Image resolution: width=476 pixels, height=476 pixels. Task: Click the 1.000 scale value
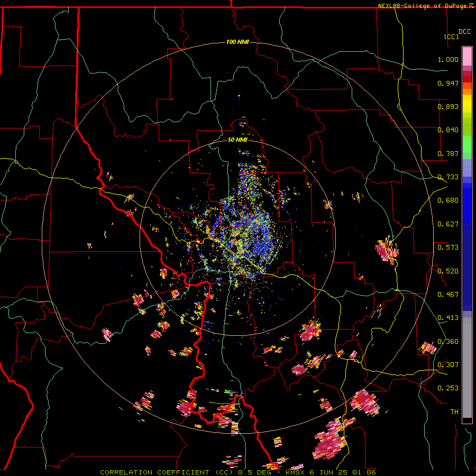448,59
